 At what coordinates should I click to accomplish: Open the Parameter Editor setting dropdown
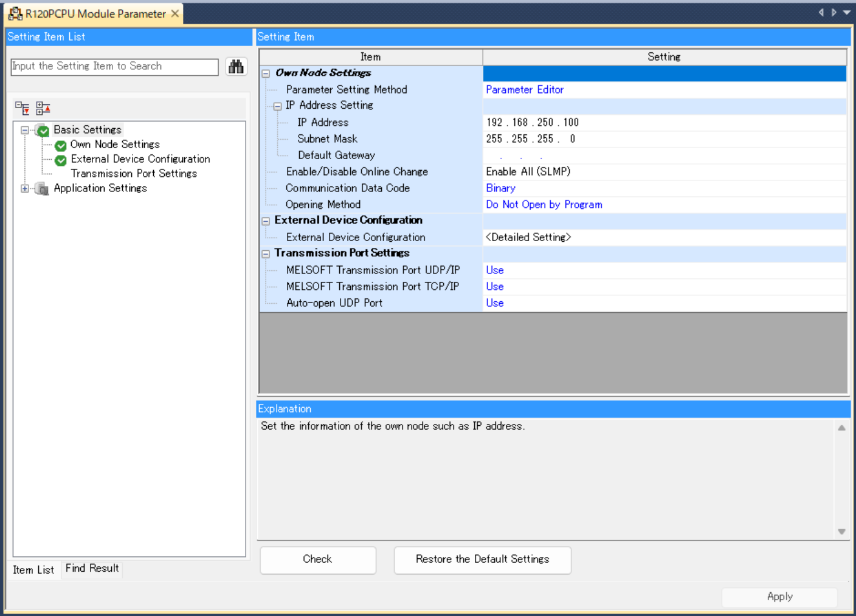click(x=664, y=90)
